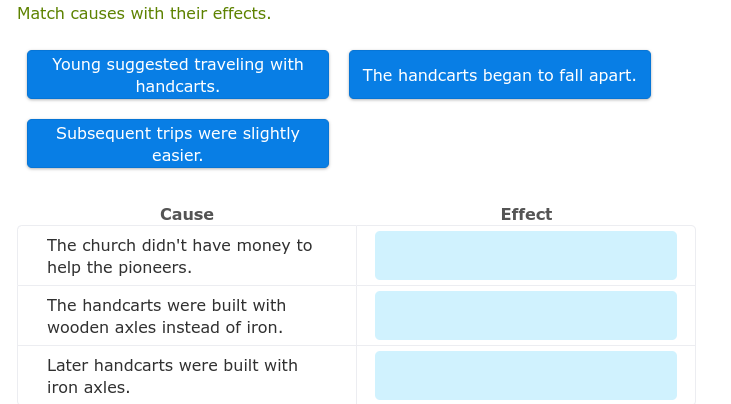Viewport: 731px width, 404px height.
Task: Choose the answer tile about subsequent trips
Action: point(178,144)
